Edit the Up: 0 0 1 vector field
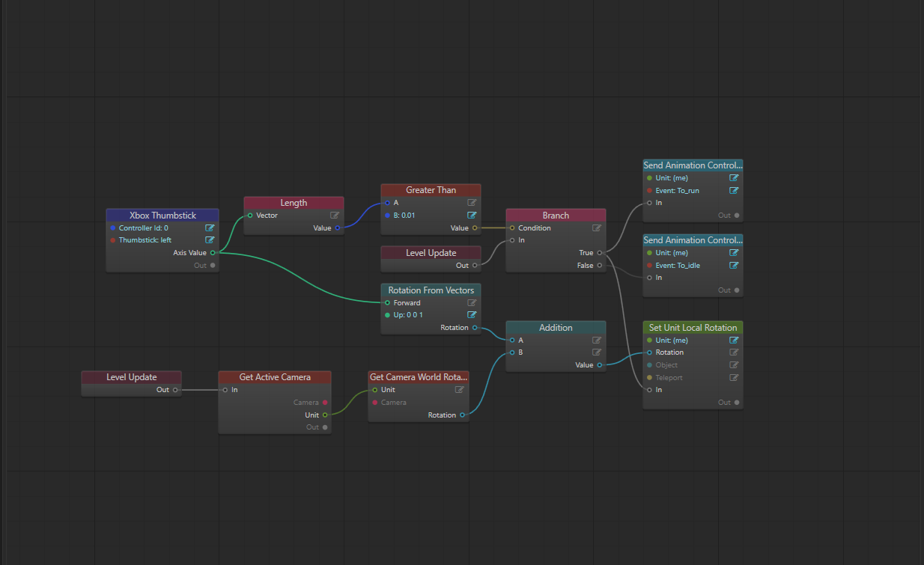 [472, 314]
